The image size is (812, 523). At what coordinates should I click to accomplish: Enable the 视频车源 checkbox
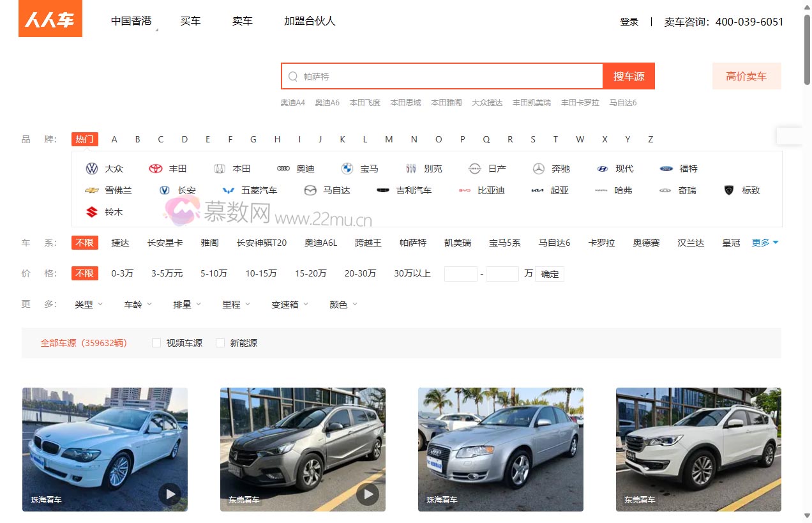[156, 342]
